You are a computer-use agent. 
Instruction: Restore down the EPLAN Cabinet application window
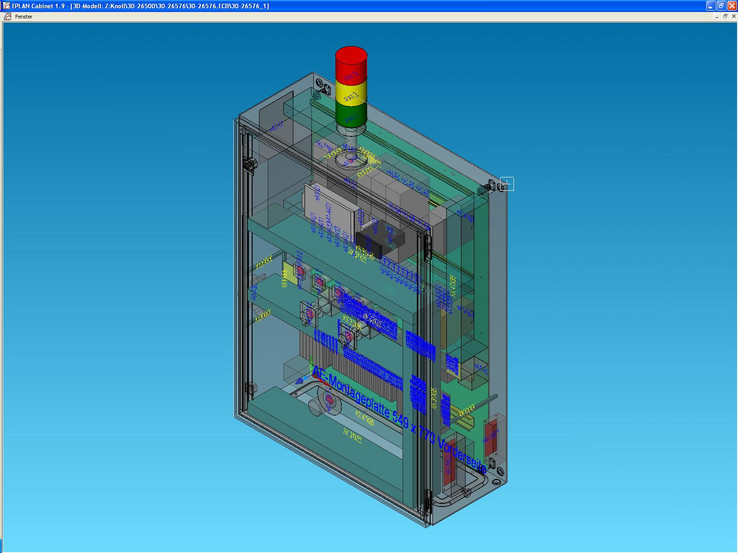tap(720, 6)
